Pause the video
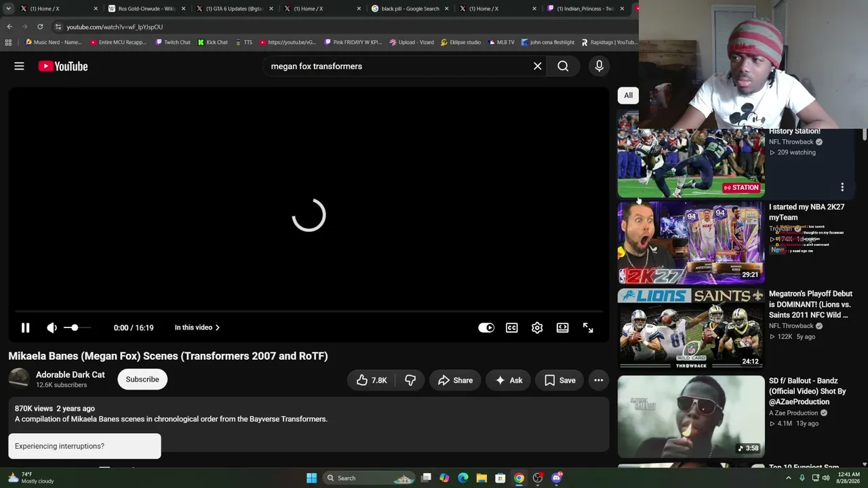 click(x=26, y=327)
